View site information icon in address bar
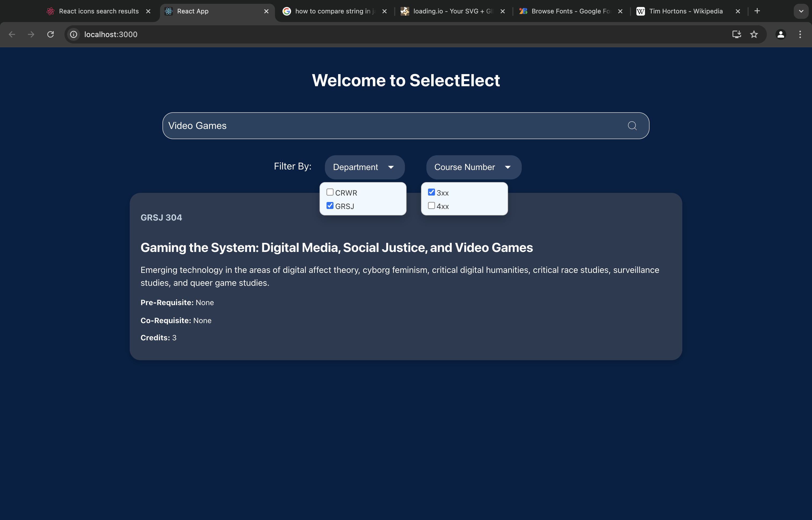The image size is (812, 520). (74, 34)
